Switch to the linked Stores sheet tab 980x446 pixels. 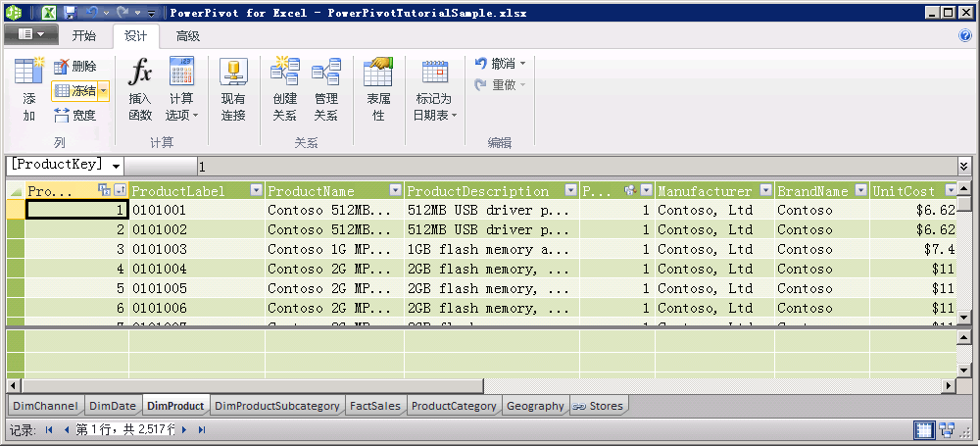(598, 406)
